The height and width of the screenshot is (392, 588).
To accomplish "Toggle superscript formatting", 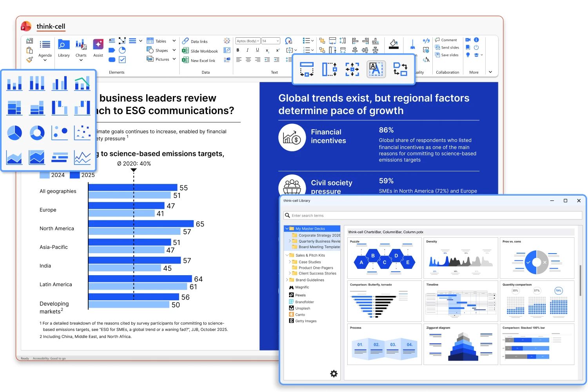I will (278, 50).
